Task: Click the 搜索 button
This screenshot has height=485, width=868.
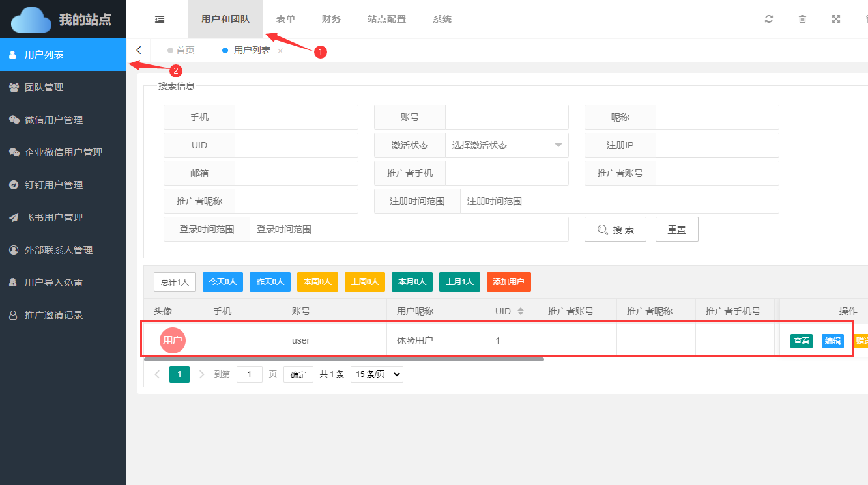Action: (615, 230)
